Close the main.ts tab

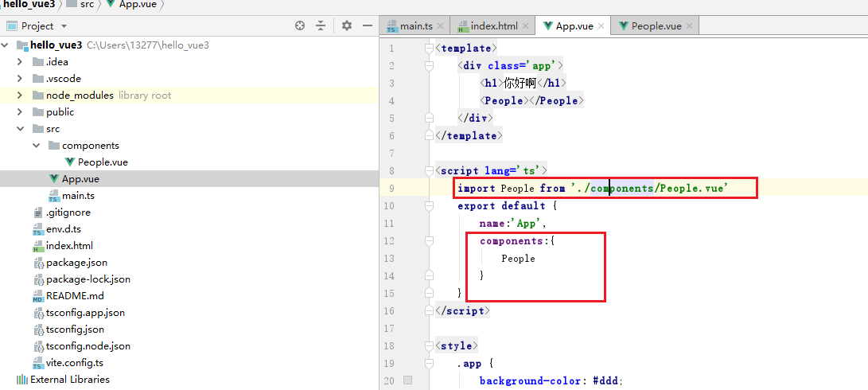click(440, 26)
